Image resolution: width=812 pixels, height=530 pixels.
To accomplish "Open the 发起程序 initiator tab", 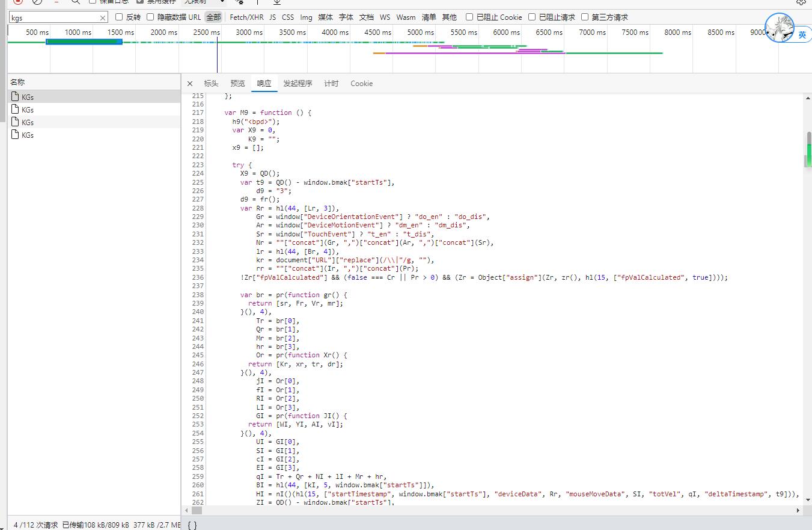I will pos(298,84).
